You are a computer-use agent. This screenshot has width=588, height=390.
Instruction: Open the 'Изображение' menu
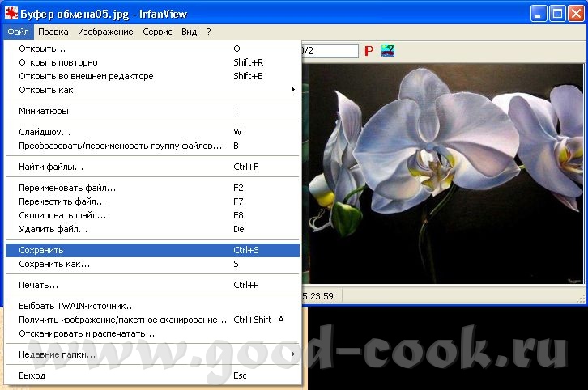pyautogui.click(x=105, y=32)
